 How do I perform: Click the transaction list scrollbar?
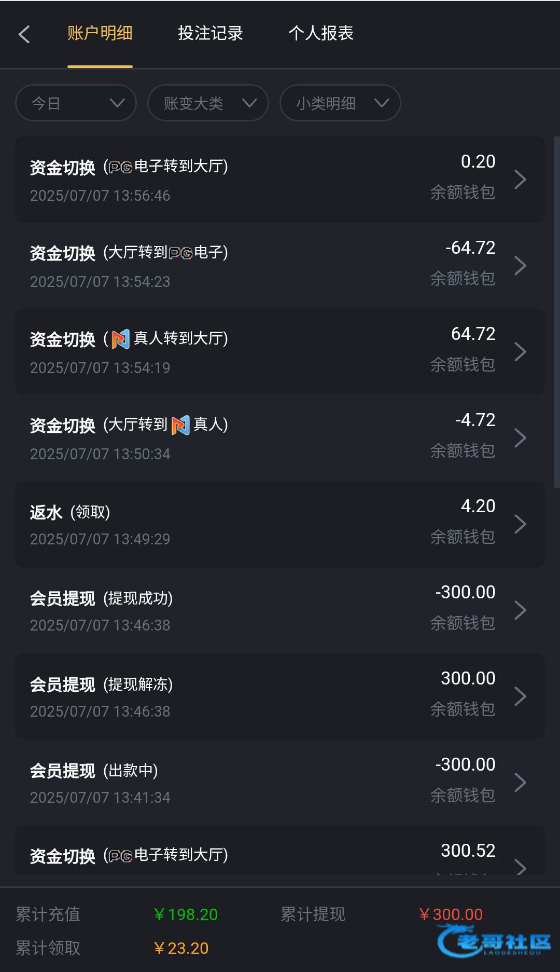pos(556,311)
